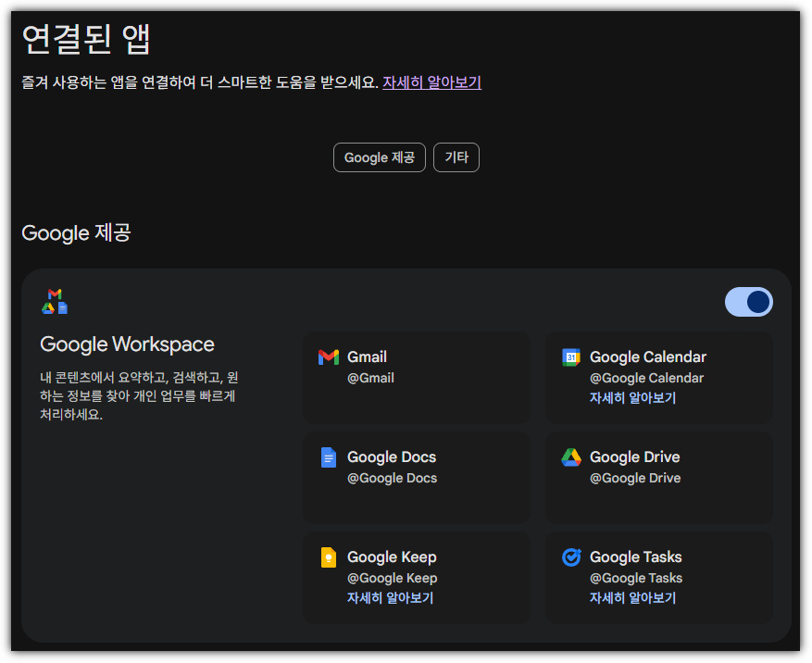Click the '연결된 앱' page title
The height and width of the screenshot is (663, 812).
[x=86, y=40]
